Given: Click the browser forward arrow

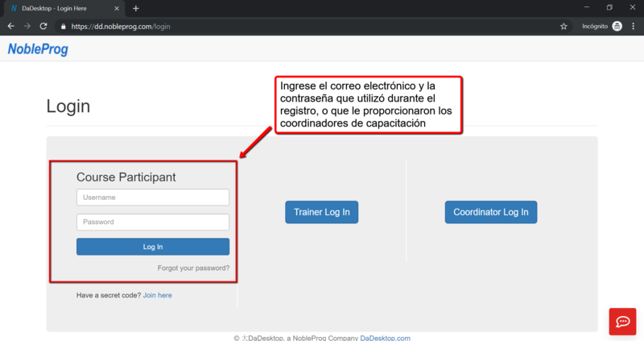Looking at the screenshot, I should coord(27,26).
